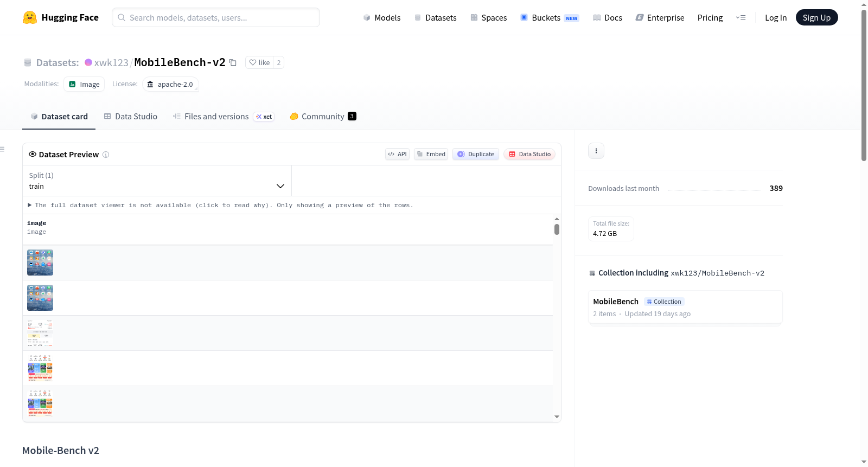Click the eye icon beside Dataset Preview
The height and width of the screenshot is (467, 868).
point(33,154)
